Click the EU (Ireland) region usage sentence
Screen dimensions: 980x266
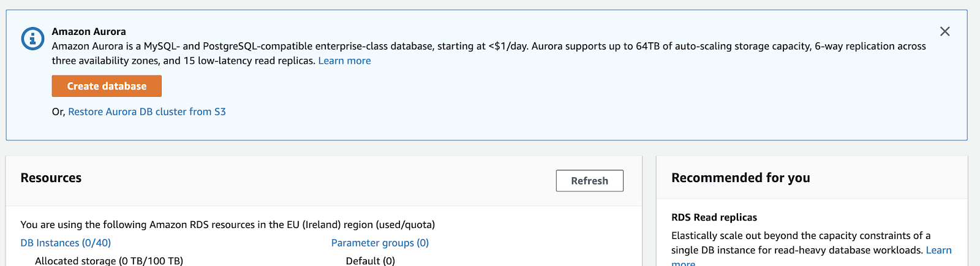coord(228,224)
